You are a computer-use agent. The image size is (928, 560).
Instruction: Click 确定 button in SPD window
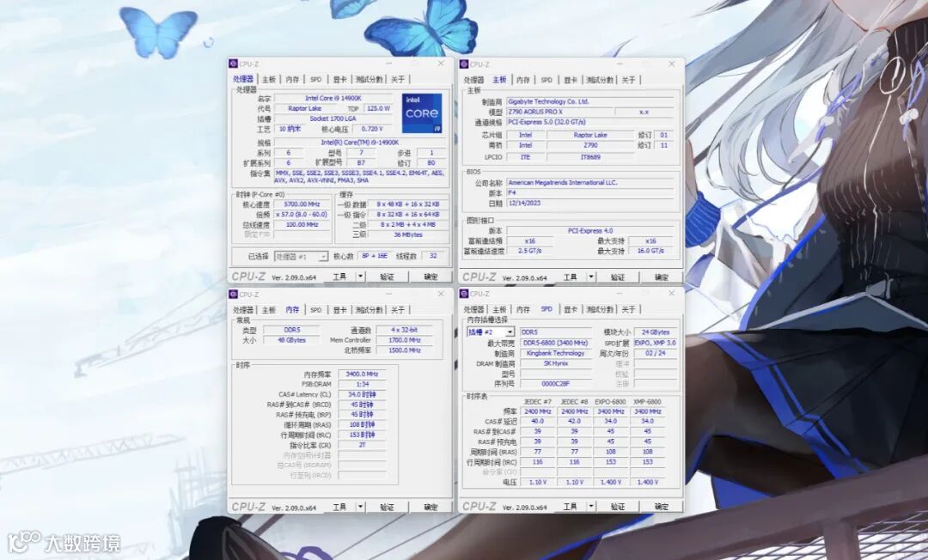pos(661,506)
